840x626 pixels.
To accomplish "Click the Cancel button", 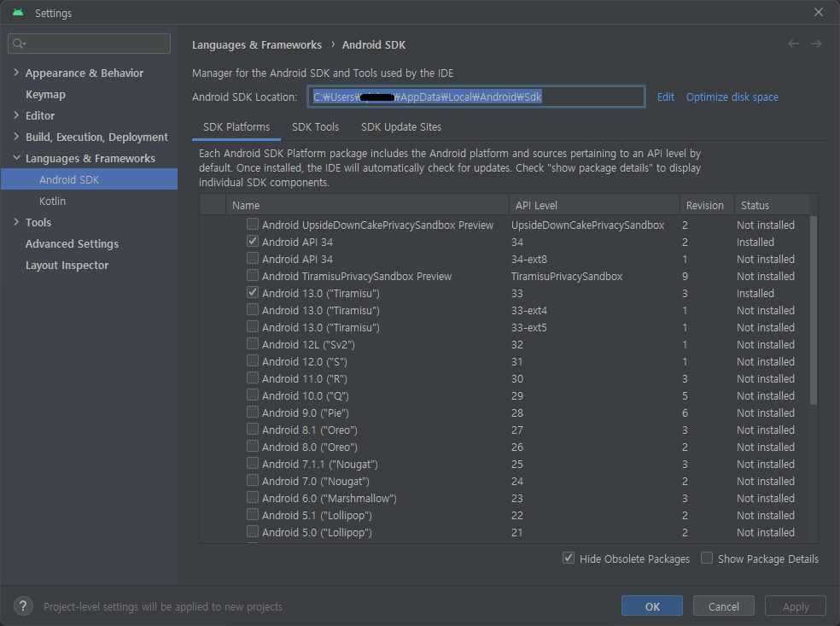I will click(x=723, y=606).
